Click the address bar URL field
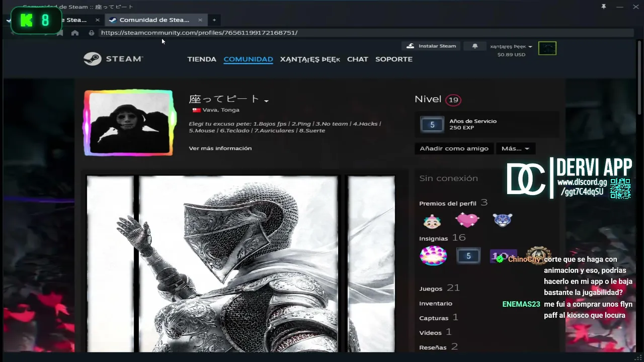Image resolution: width=644 pixels, height=362 pixels. coord(366,33)
